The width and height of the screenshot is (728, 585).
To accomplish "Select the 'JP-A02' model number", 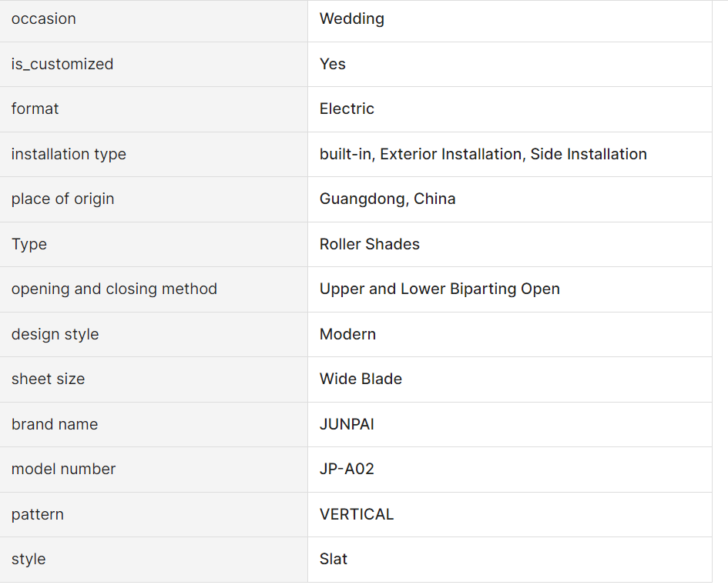I will [x=347, y=469].
